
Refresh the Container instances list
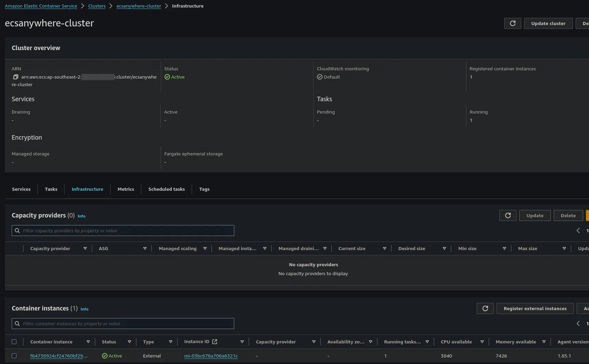[485, 308]
